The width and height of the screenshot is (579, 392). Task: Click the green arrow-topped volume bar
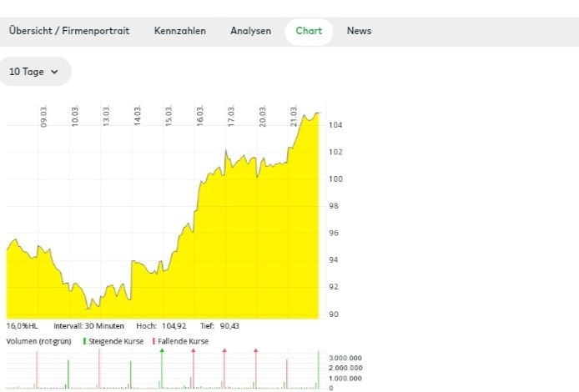[162, 369]
